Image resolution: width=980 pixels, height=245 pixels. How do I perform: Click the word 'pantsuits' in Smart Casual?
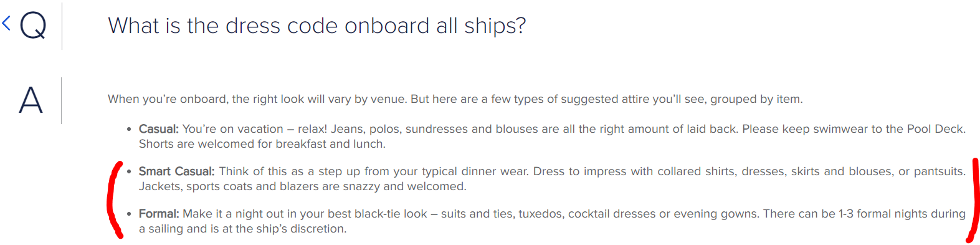coord(938,171)
